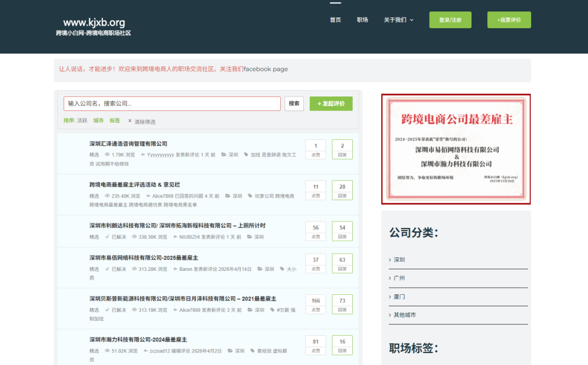
Task: Click the company search input field
Action: (172, 103)
